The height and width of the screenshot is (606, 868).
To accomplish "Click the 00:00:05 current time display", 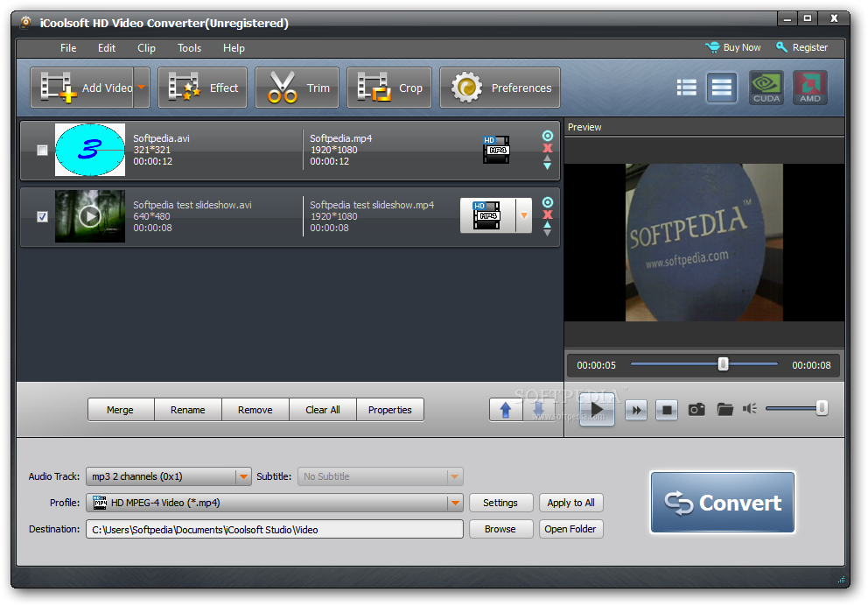I will (x=596, y=365).
